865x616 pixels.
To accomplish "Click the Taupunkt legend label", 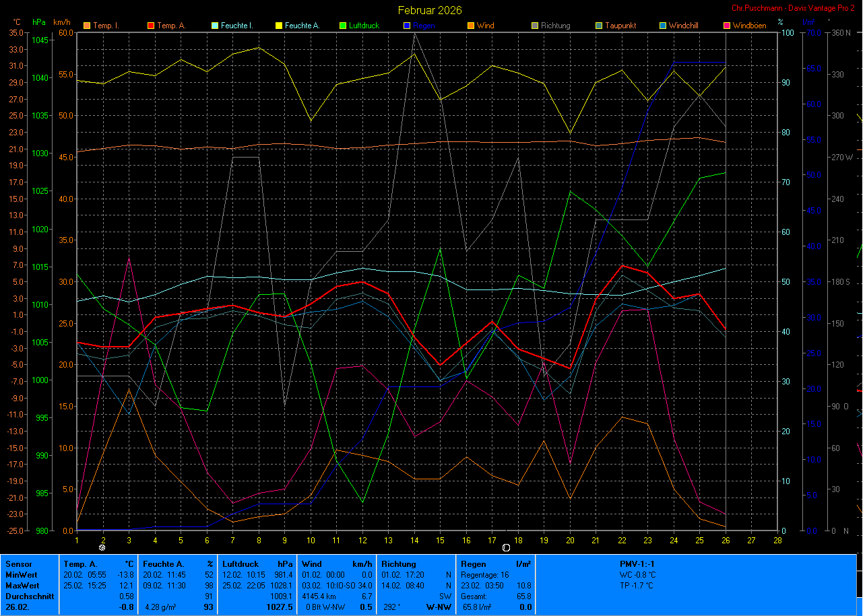I will coord(620,26).
